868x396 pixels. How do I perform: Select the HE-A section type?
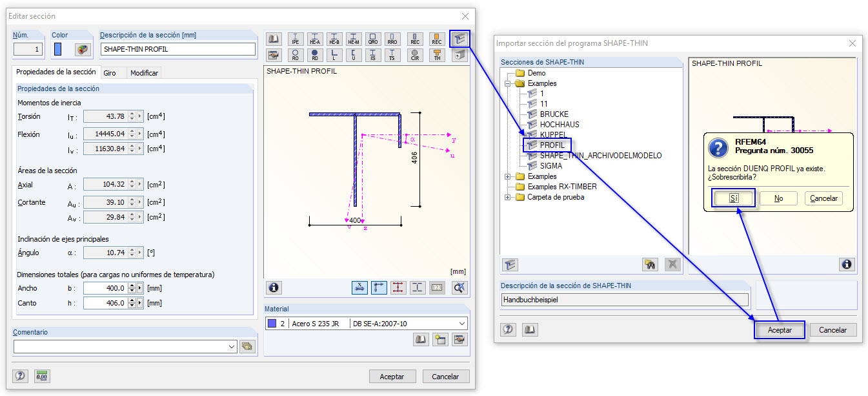point(315,39)
